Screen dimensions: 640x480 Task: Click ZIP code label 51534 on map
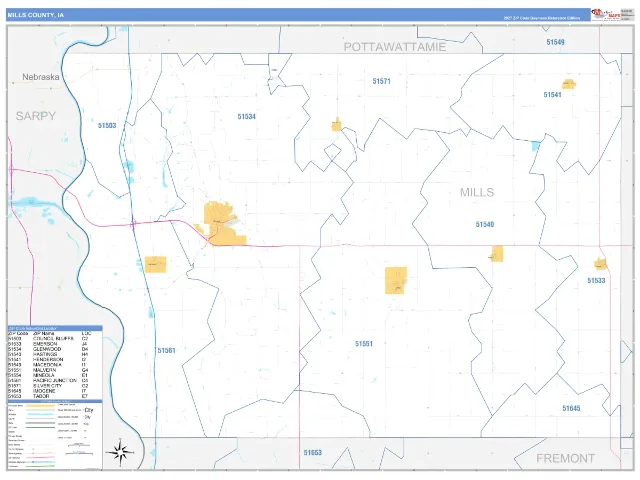(x=247, y=117)
